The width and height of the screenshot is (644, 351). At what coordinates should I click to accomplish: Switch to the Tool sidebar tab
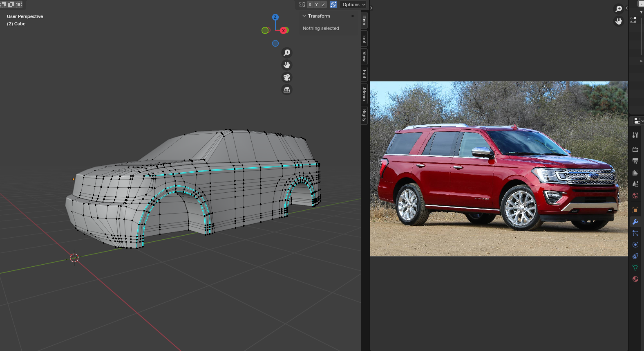tap(364, 38)
